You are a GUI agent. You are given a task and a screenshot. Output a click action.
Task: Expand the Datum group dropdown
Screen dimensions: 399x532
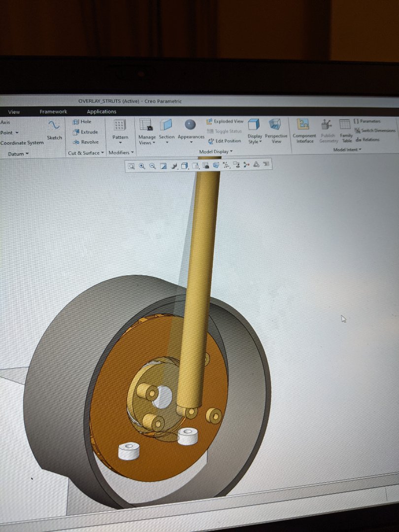tap(18, 154)
